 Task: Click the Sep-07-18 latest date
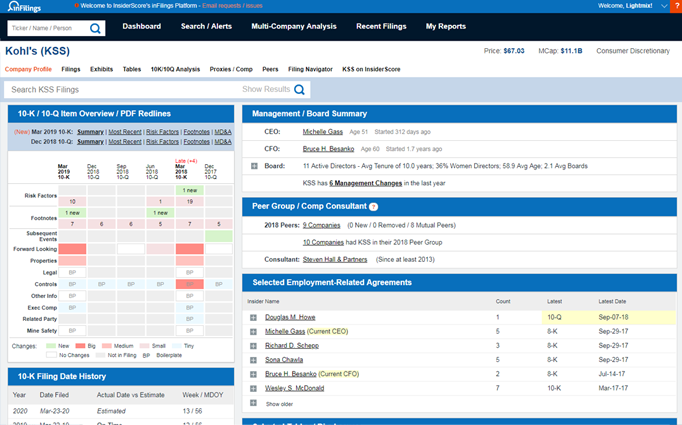tap(613, 317)
